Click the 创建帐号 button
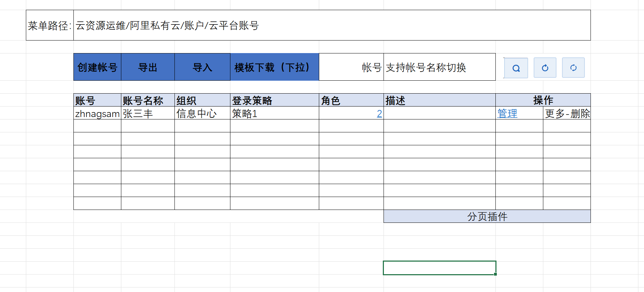 [x=97, y=67]
